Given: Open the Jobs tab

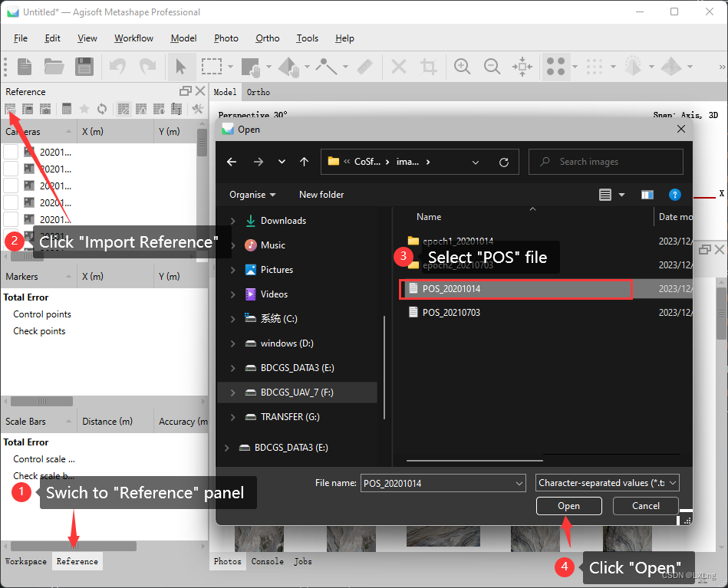Looking at the screenshot, I should point(303,561).
